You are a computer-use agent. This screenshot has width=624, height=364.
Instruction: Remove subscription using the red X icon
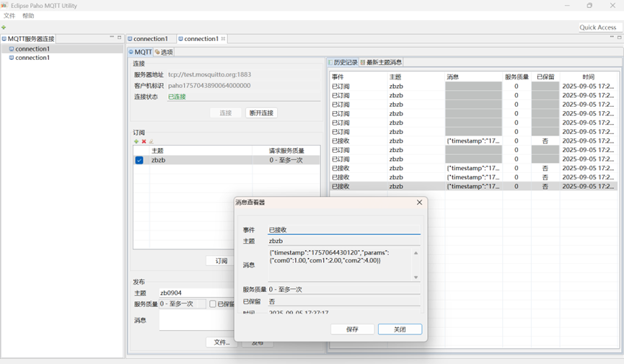[x=144, y=141]
